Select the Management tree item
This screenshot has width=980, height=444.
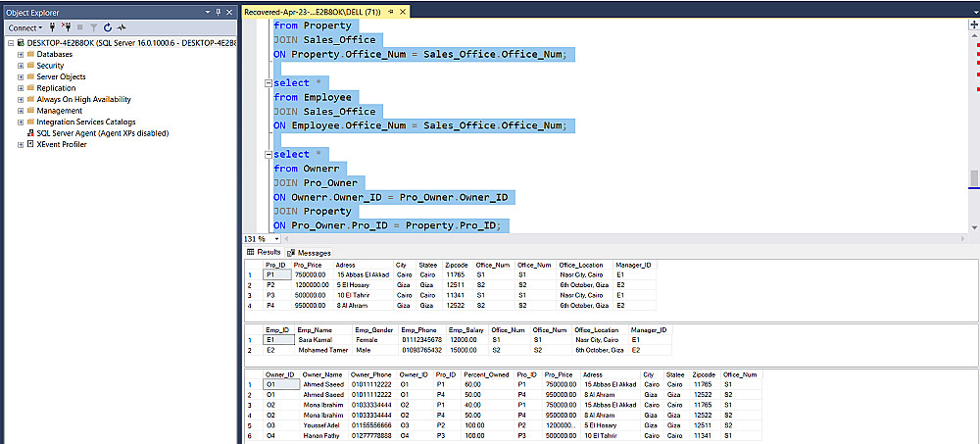coord(59,111)
